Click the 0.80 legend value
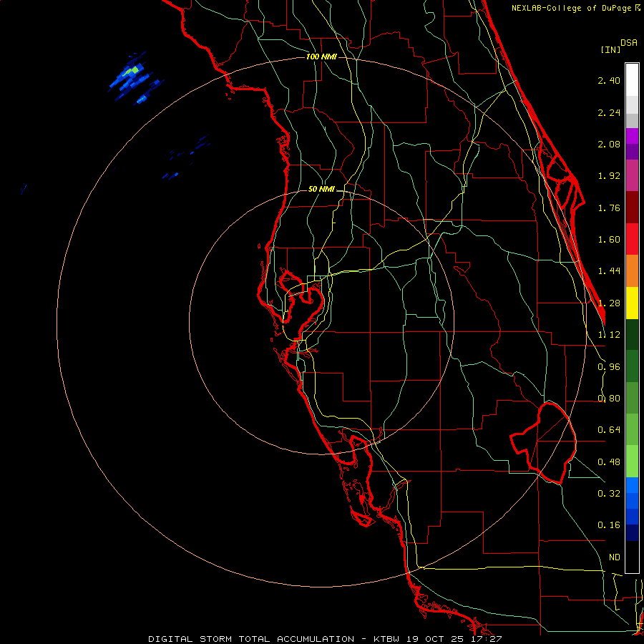The width and height of the screenshot is (644, 644). click(x=609, y=399)
